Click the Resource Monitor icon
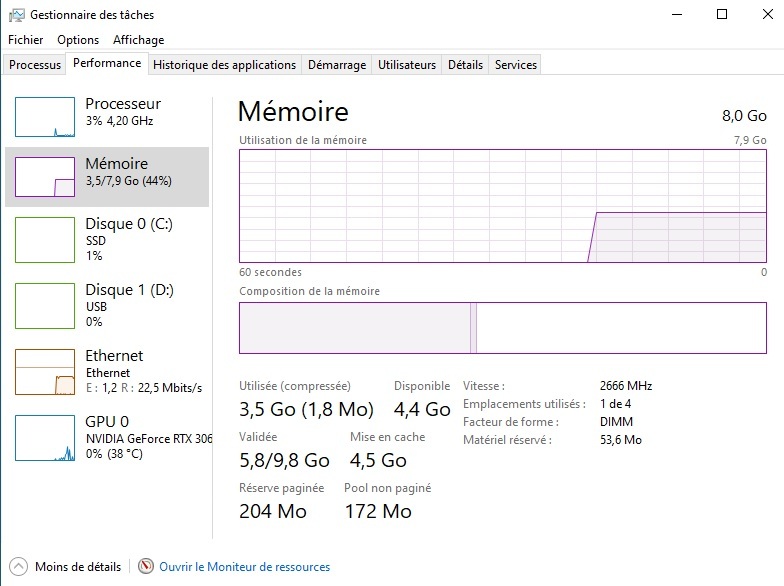Viewport: 784px width, 586px height. [x=146, y=567]
